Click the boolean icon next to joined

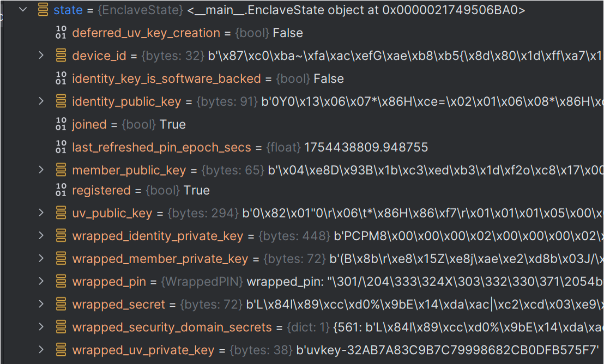coord(61,124)
